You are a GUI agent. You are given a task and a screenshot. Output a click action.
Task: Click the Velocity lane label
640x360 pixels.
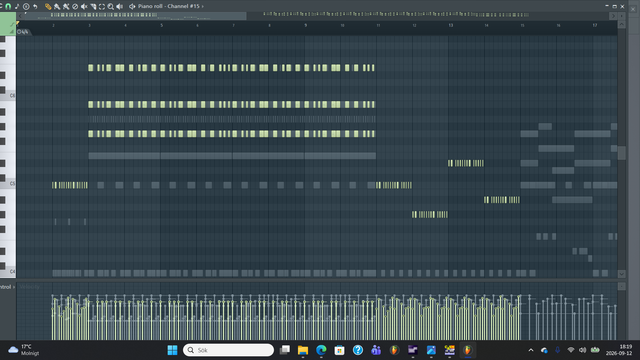29,287
